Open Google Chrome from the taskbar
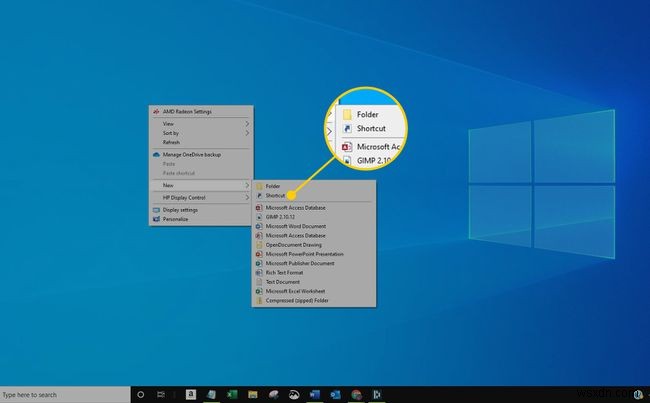 [356, 395]
